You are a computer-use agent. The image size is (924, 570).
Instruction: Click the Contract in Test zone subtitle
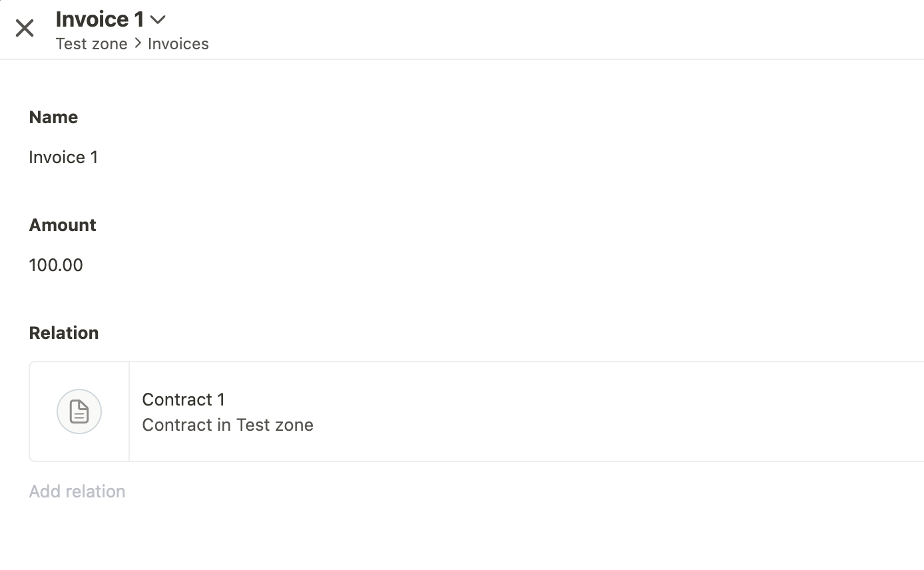click(228, 425)
